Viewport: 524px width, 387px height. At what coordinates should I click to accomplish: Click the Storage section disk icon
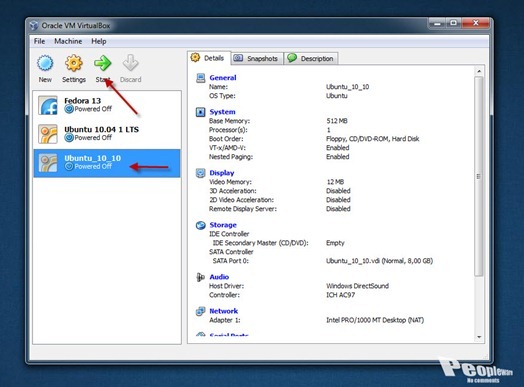[201, 225]
